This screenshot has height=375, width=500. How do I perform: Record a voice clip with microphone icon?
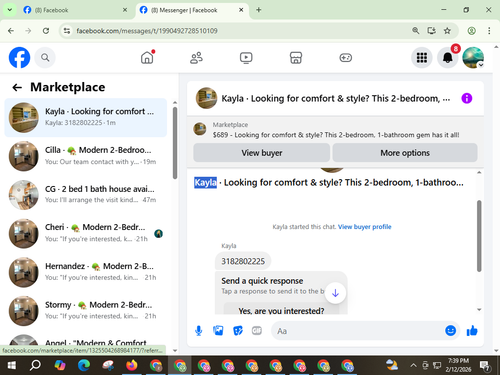coord(199,331)
